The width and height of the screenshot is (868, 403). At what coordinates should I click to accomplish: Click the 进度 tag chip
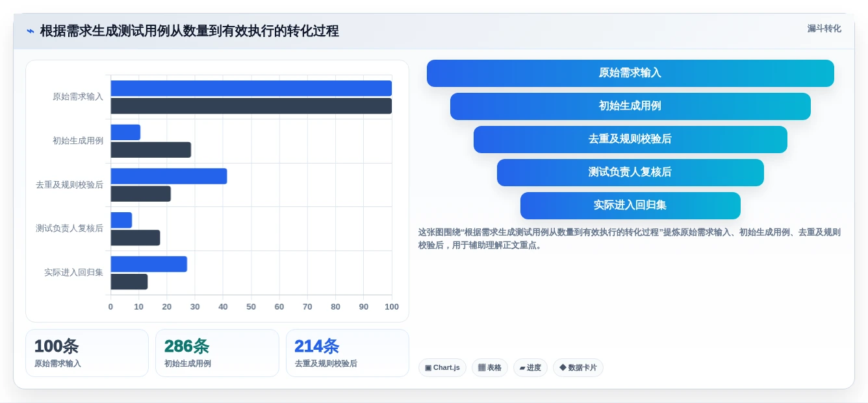pos(530,368)
